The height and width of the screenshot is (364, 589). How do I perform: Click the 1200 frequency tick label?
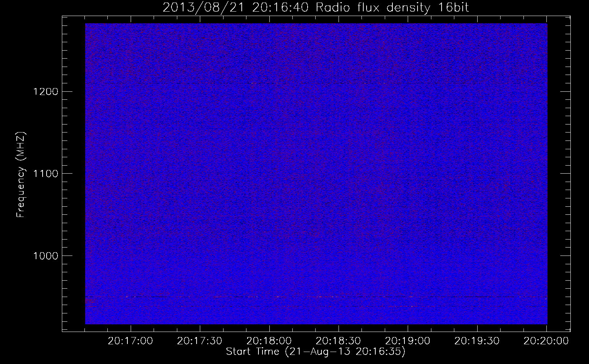pos(45,91)
